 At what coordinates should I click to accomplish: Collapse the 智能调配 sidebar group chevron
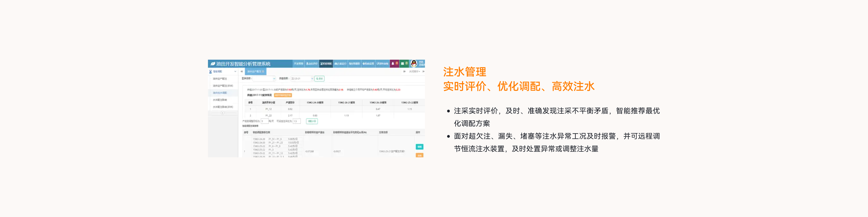click(x=235, y=72)
